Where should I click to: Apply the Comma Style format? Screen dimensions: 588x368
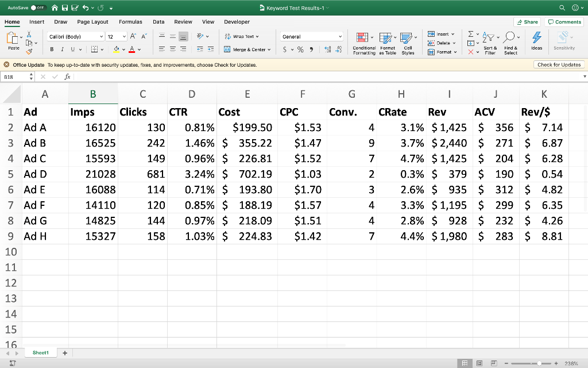[x=311, y=49]
